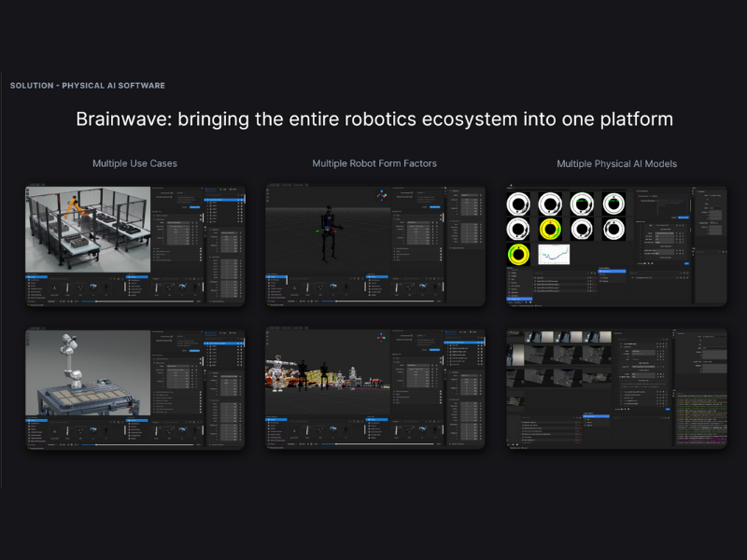Select highlighted hierarchy row in robot cell screenshot

[224, 200]
